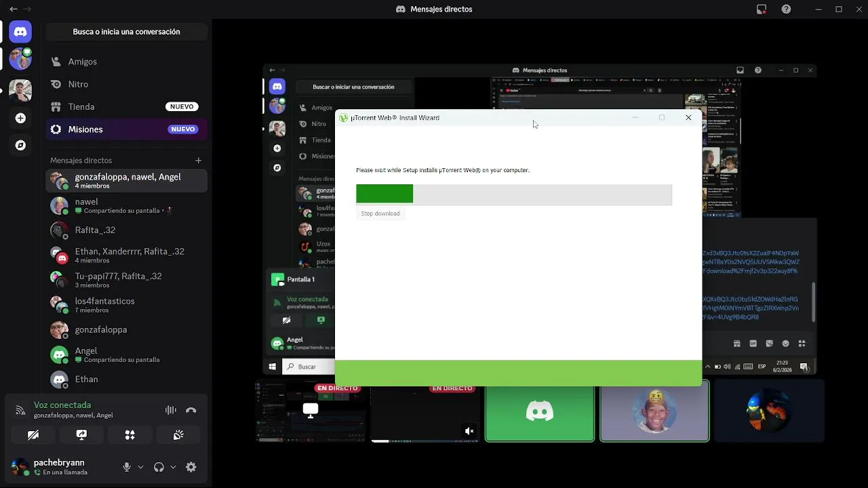Viewport: 868px width, 488px height.
Task: Open the emoji picker in shared screen chat bar
Action: point(786,344)
